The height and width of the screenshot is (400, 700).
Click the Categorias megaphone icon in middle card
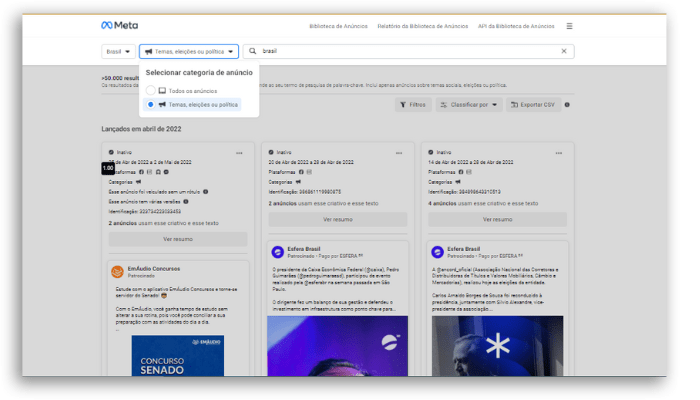coord(298,182)
